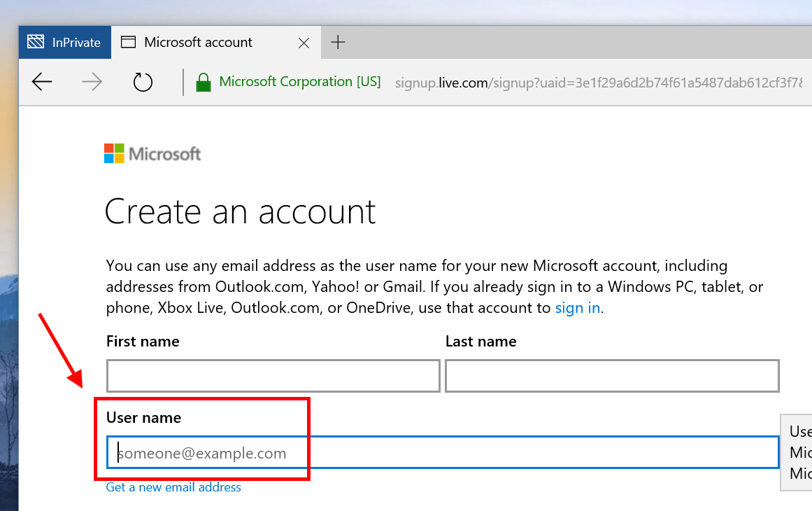
Task: Click Microsoft Corporation [US] identity text
Action: point(299,81)
